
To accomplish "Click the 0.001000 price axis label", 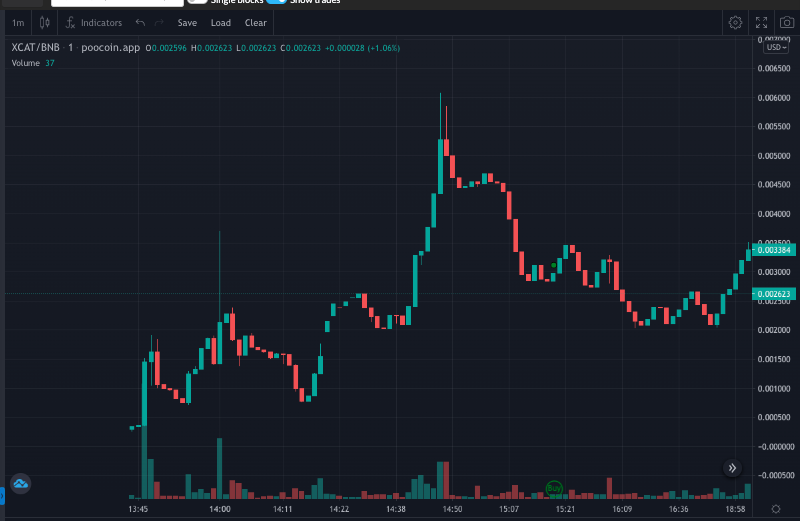I will click(x=774, y=389).
